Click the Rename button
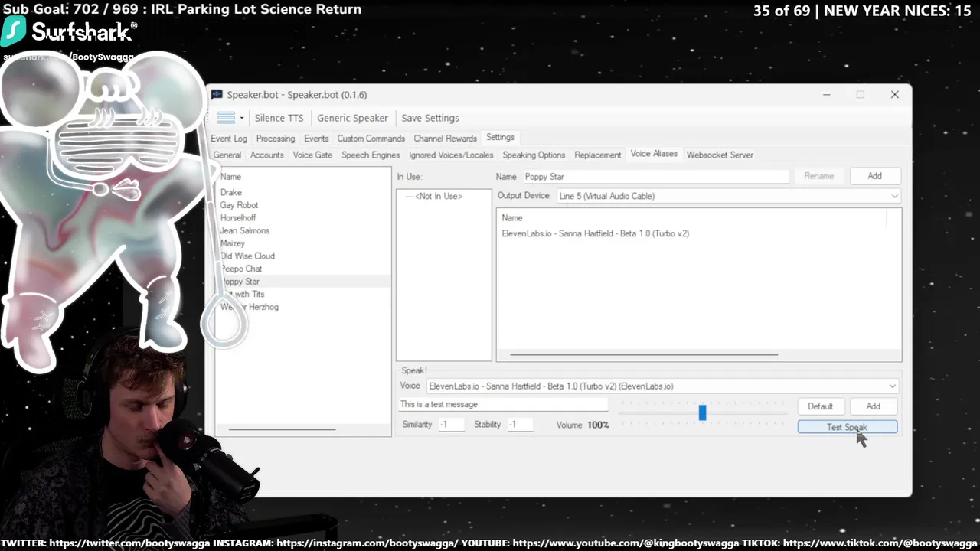 818,176
